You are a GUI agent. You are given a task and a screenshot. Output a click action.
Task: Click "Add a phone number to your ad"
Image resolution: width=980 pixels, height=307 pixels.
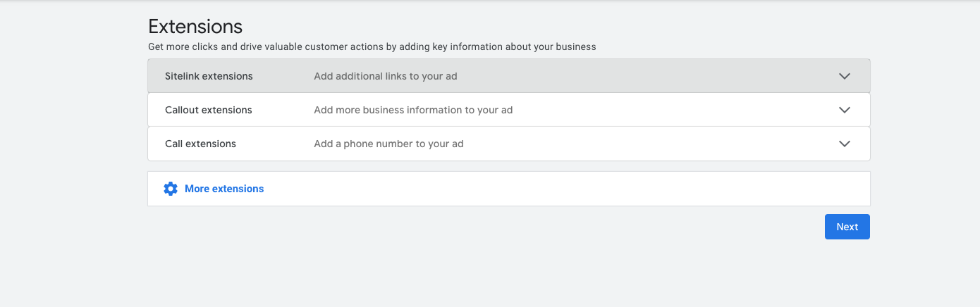coord(388,144)
